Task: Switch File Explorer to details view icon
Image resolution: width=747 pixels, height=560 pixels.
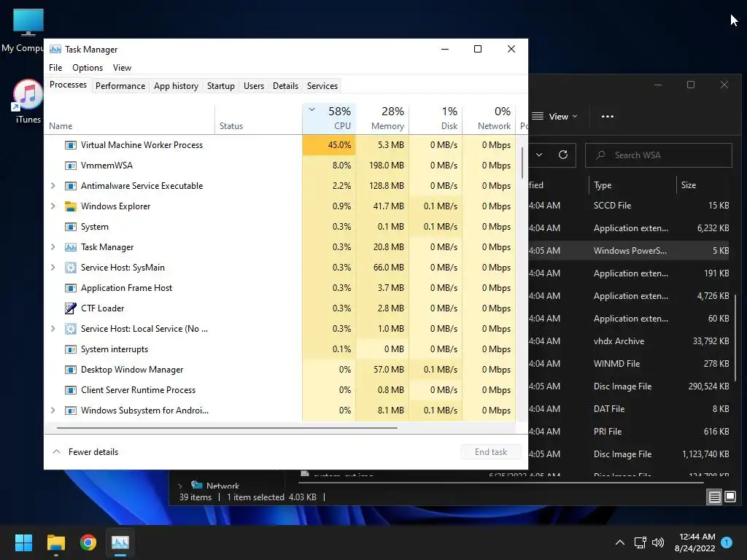Action: point(715,497)
